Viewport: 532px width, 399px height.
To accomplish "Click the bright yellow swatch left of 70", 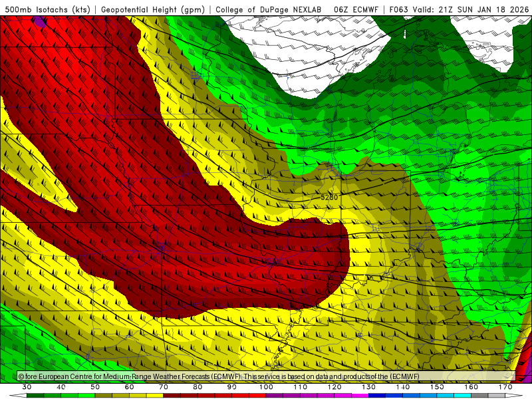I will coord(155,396).
